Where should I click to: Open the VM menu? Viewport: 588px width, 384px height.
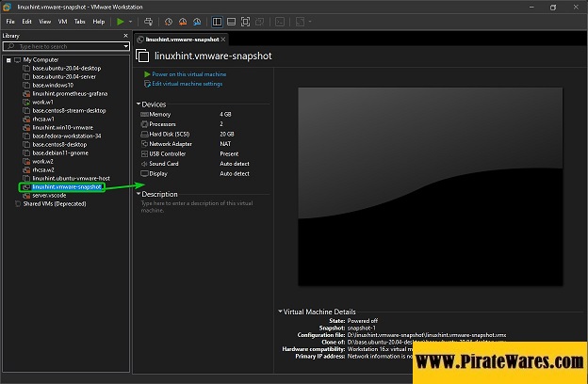[x=61, y=21]
